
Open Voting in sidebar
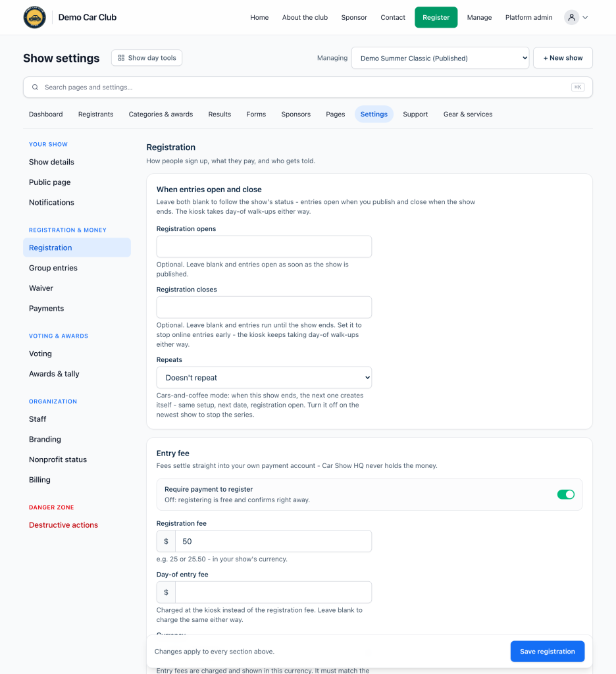(77, 353)
